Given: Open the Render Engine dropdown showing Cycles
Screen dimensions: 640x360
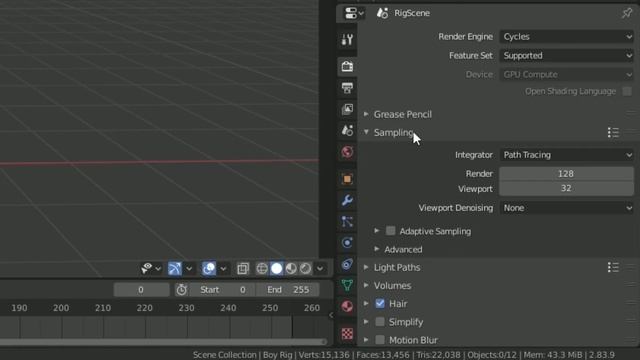Looking at the screenshot, I should (567, 37).
